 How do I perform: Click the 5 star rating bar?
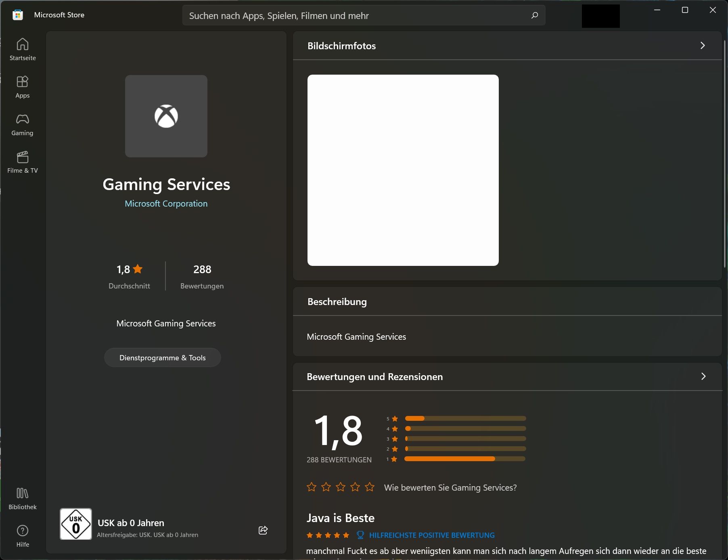pyautogui.click(x=465, y=418)
